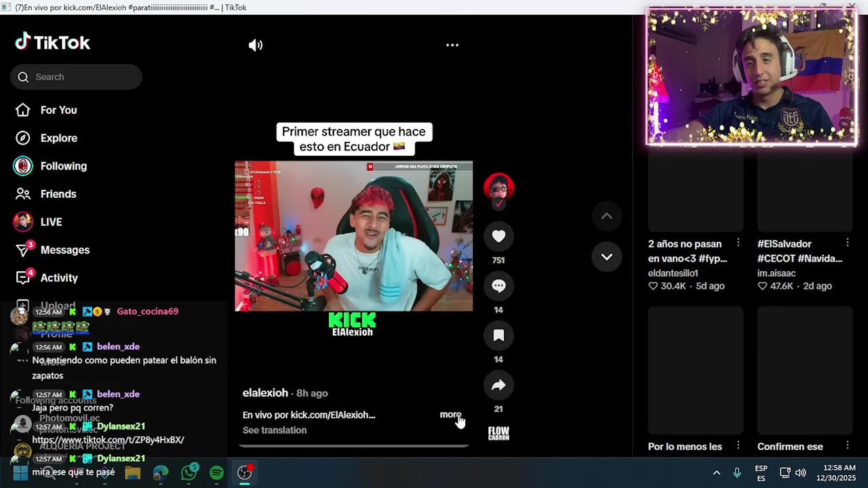The image size is (868, 488).
Task: Click the network tray icon
Action: pos(785,473)
